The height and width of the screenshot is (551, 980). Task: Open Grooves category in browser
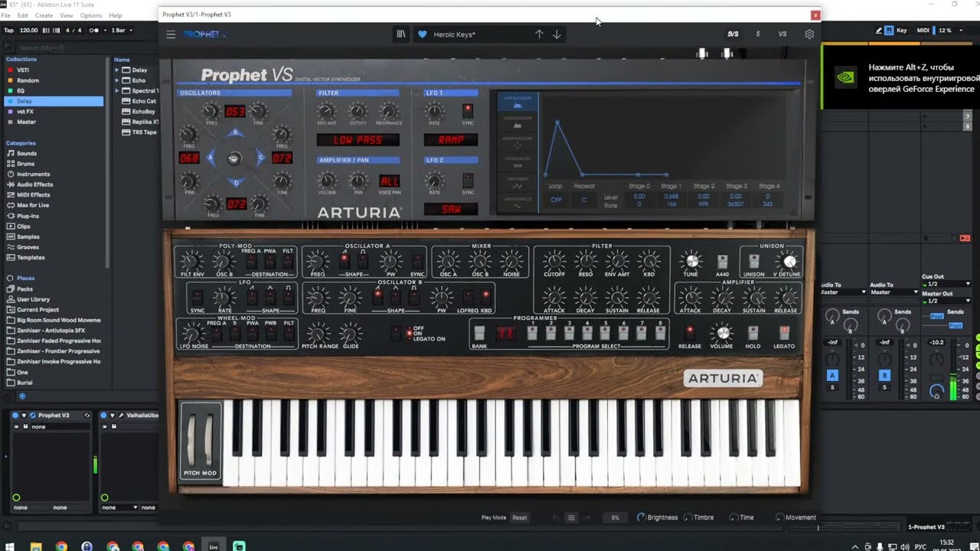pyautogui.click(x=28, y=247)
